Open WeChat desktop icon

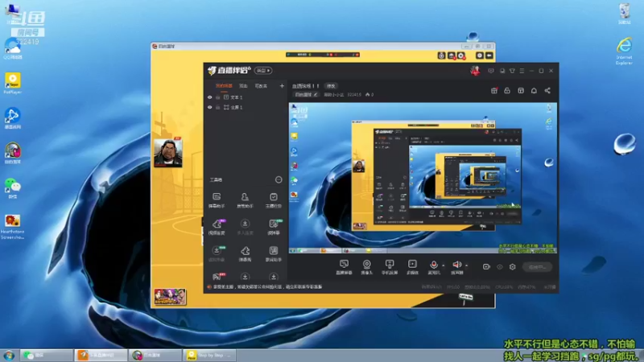[x=13, y=188]
